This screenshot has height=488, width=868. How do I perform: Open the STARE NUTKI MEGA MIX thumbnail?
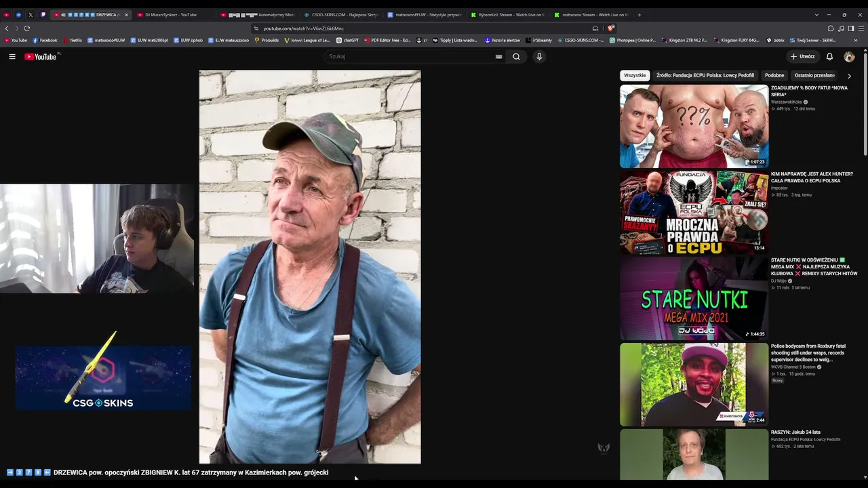[694, 298]
